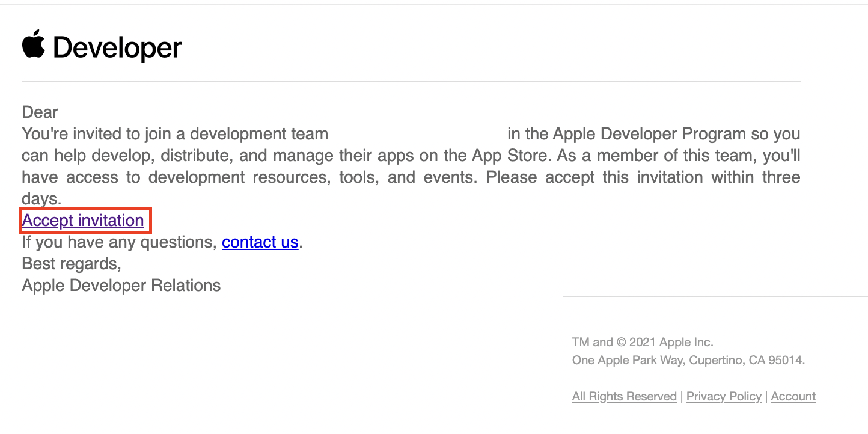
Task: Click the Apple logo icon
Action: pyautogui.click(x=34, y=44)
